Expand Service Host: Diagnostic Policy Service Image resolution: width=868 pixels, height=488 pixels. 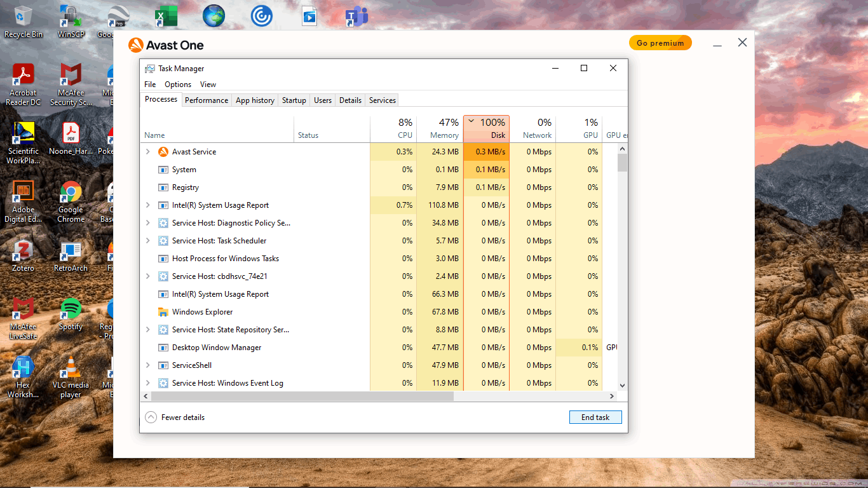coord(148,223)
